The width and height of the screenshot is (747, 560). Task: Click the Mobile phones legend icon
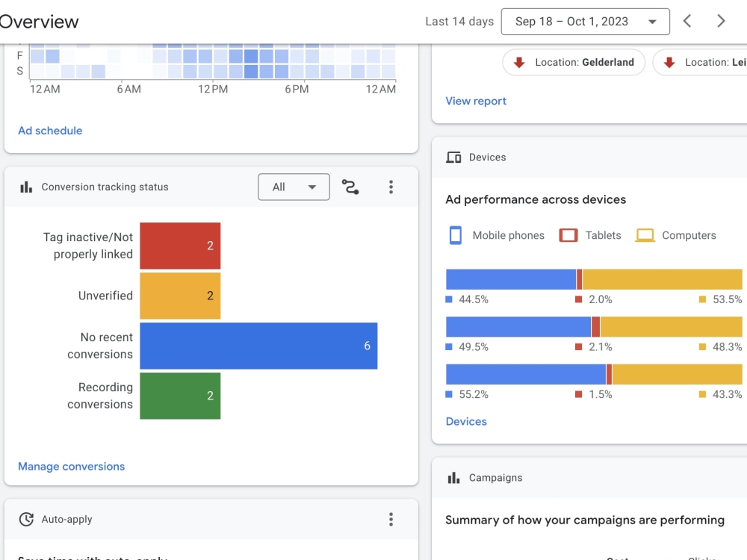coord(456,235)
